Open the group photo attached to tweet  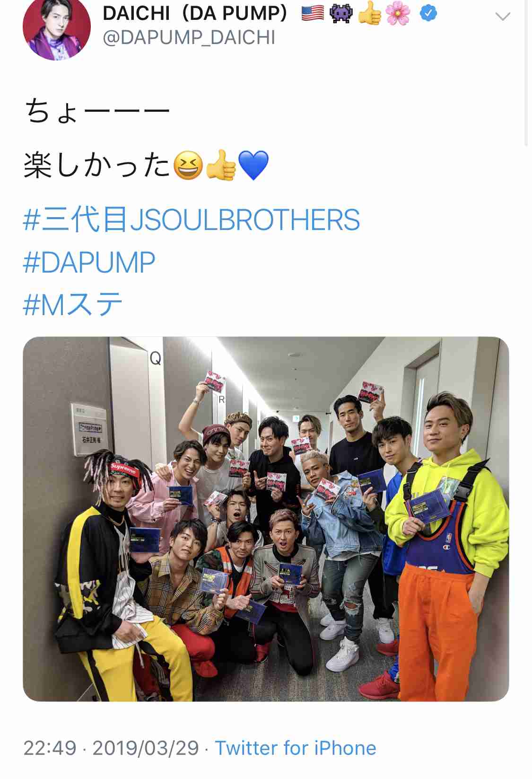pos(266,519)
